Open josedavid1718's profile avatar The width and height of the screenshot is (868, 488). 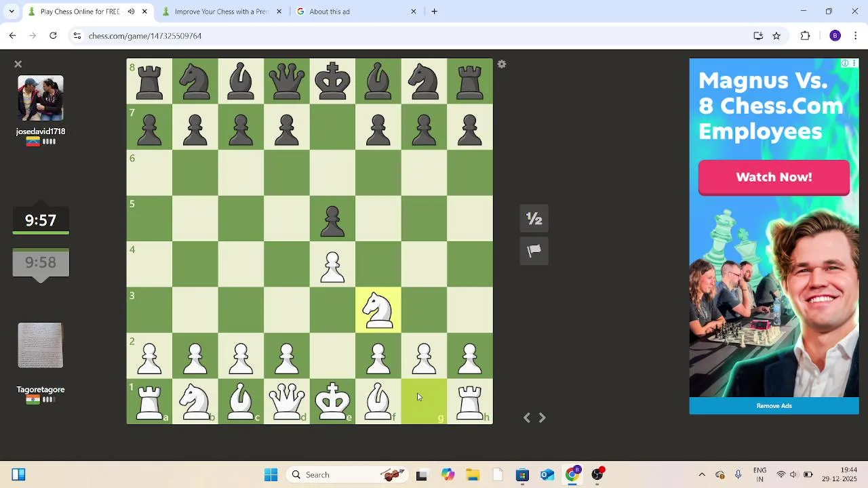[41, 98]
